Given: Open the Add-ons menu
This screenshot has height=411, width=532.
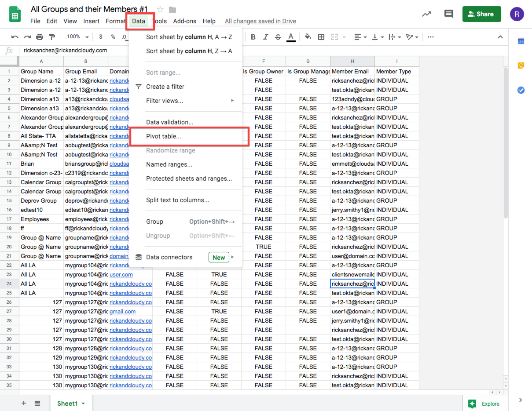Looking at the screenshot, I should coord(185,21).
